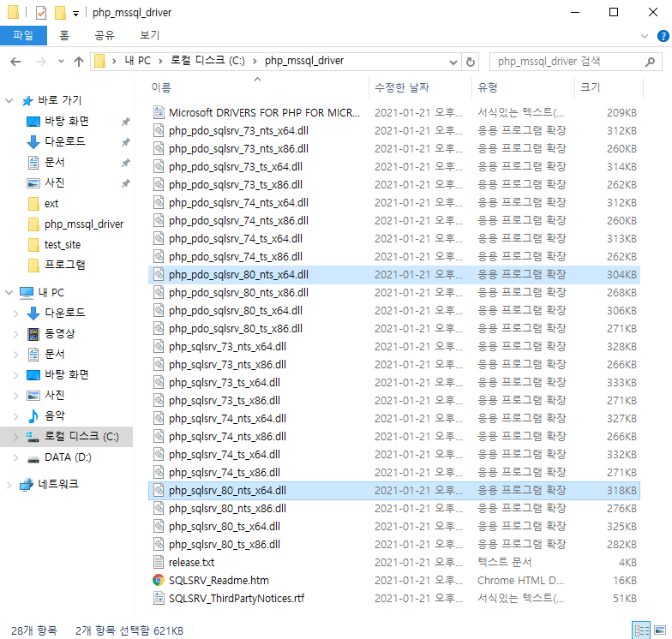Expand 다운로드 under 내 PC
Image resolution: width=672 pixels, height=639 pixels.
(x=15, y=314)
